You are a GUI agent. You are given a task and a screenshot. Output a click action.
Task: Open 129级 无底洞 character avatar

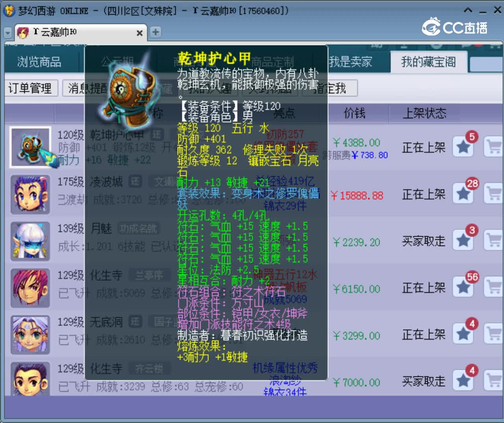click(30, 335)
